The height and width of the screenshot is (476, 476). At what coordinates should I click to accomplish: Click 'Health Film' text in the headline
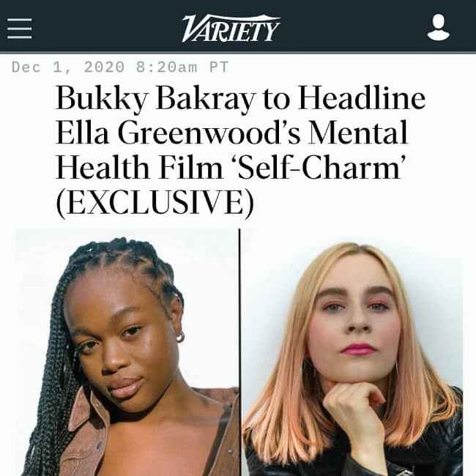(139, 167)
